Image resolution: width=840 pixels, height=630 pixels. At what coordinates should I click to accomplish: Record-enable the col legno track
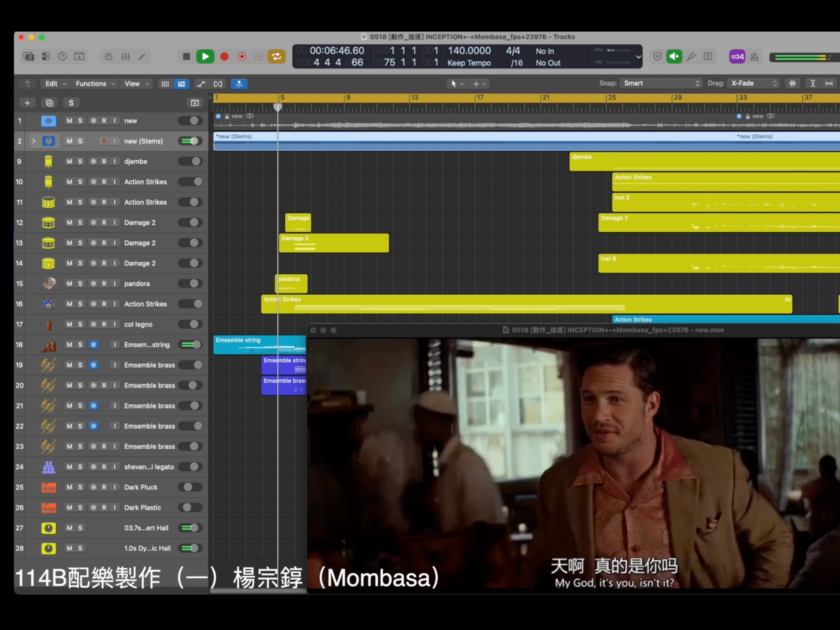(x=104, y=324)
